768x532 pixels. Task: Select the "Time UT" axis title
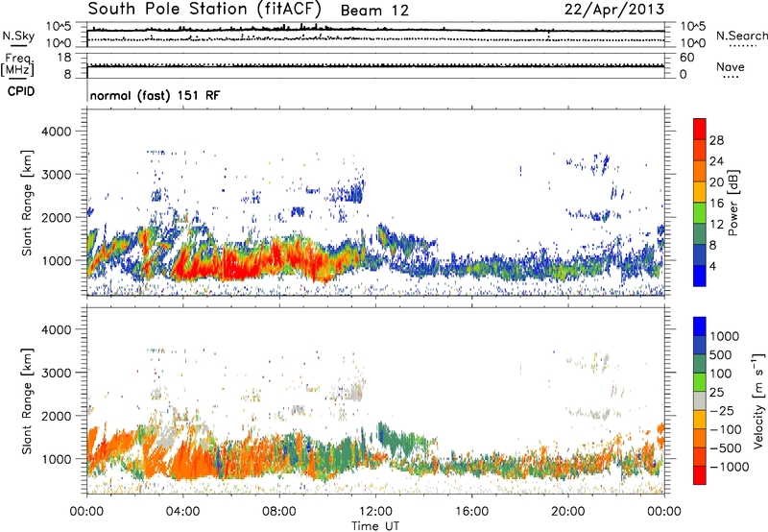[375, 525]
